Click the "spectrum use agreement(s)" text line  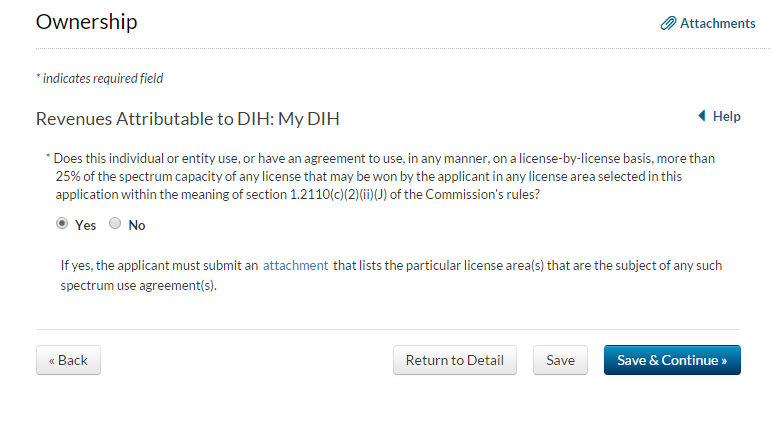(138, 285)
